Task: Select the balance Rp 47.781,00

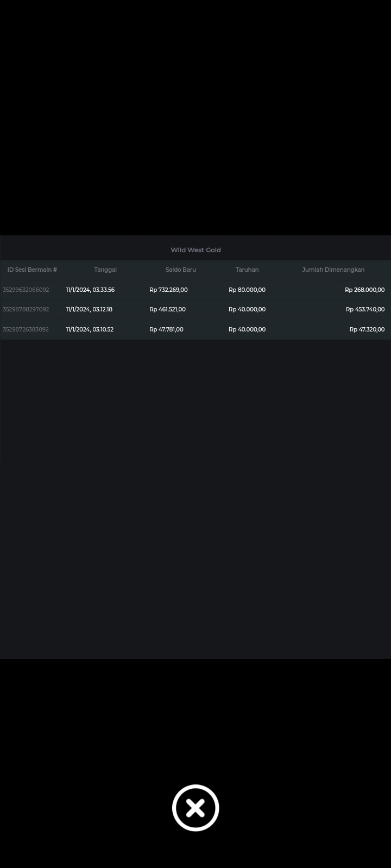Action: click(x=166, y=329)
